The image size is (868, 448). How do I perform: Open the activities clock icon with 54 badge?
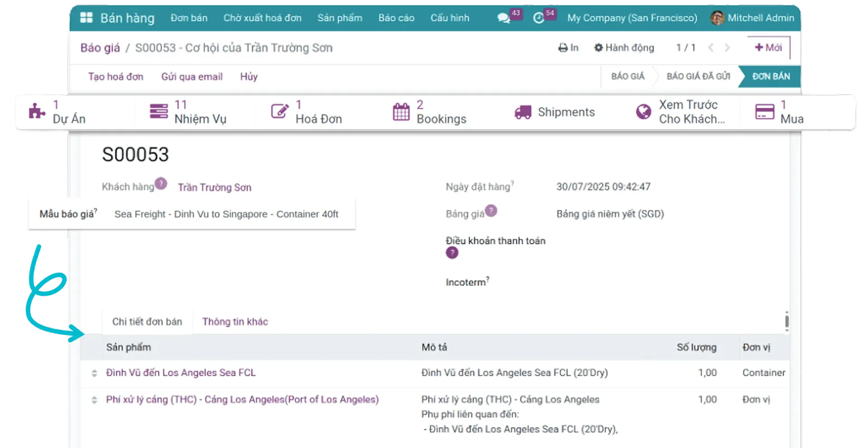click(x=538, y=18)
